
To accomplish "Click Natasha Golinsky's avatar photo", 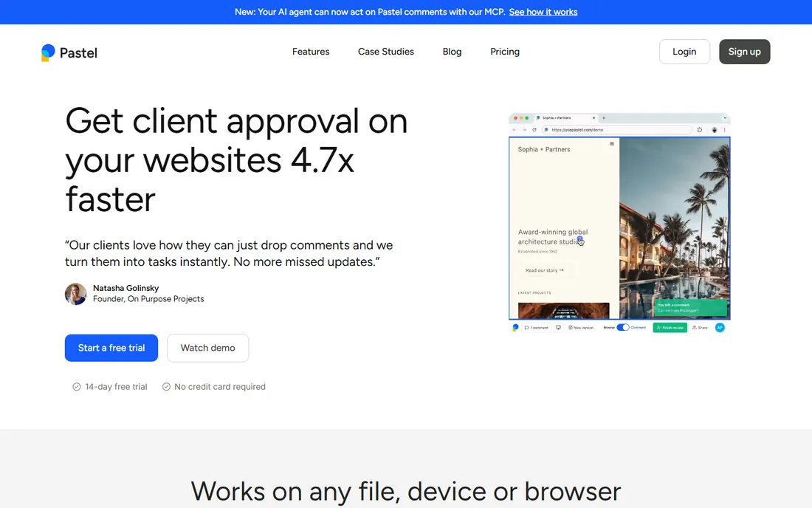I will 75,294.
